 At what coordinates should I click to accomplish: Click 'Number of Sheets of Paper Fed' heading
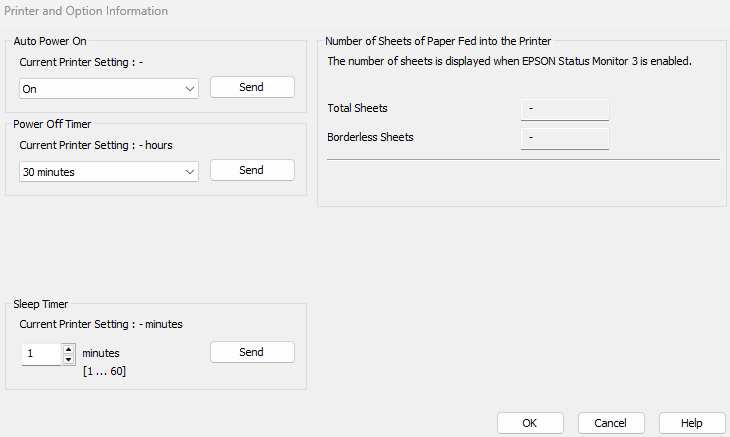tap(438, 41)
